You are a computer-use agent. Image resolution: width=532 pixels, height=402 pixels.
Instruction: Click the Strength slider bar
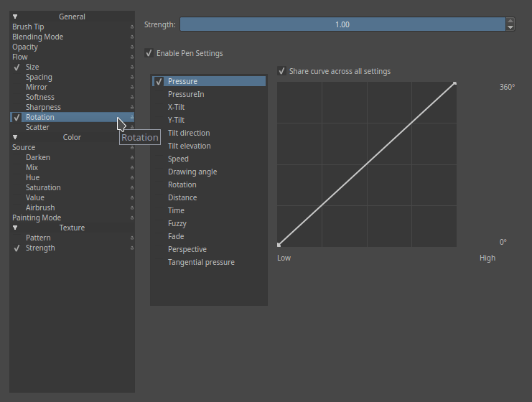(342, 24)
